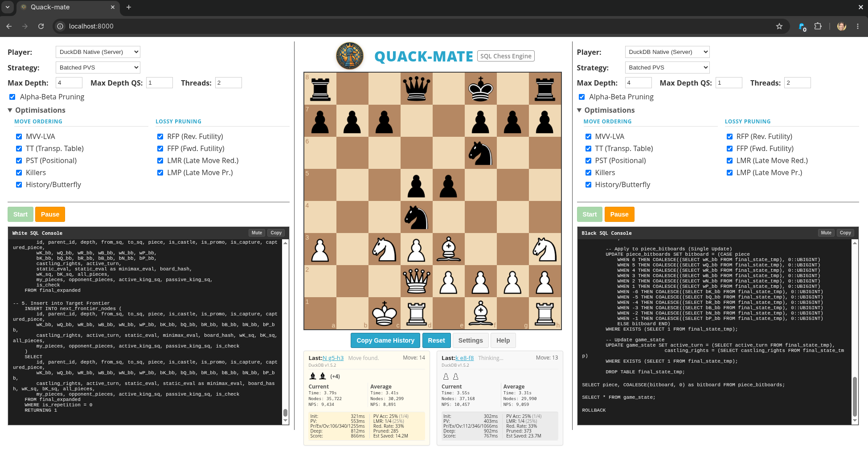Bookmark this page with the star icon
The image size is (868, 450).
779,26
